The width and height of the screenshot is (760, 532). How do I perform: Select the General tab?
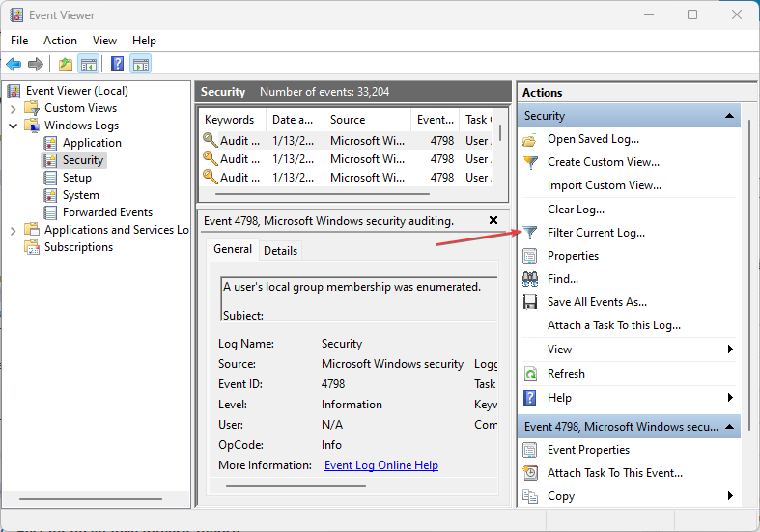[233, 249]
